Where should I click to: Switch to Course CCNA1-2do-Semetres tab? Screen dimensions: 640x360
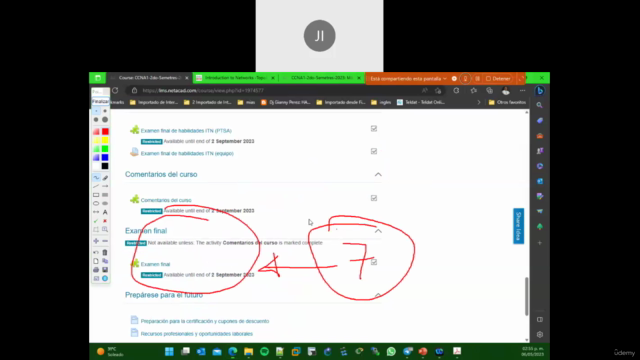[150, 78]
